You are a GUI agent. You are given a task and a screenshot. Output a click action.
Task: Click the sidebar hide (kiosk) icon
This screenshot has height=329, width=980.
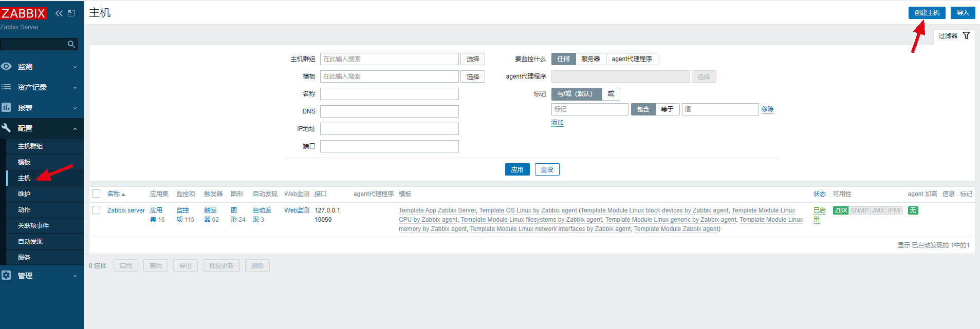[x=71, y=13]
